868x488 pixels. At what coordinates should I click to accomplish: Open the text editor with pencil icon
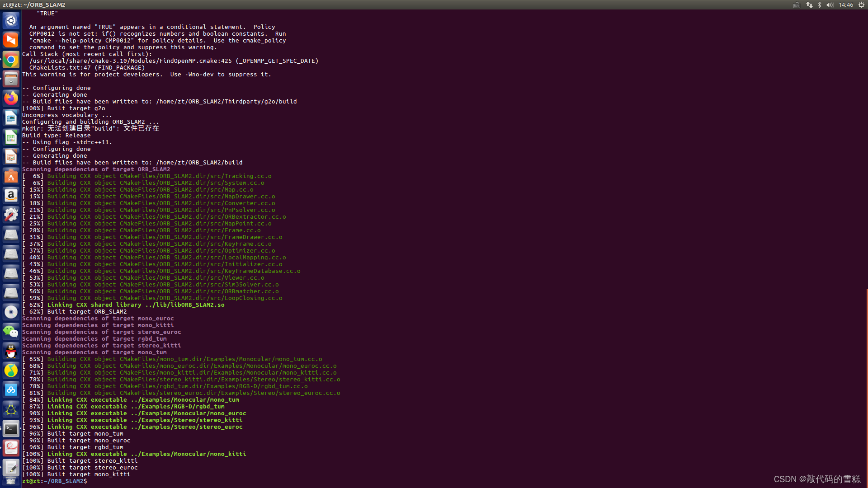[x=11, y=468]
